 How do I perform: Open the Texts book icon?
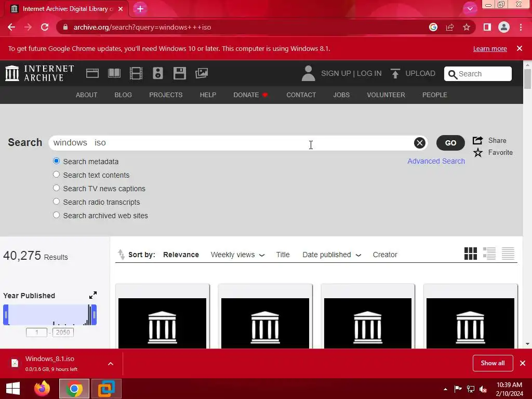[114, 73]
